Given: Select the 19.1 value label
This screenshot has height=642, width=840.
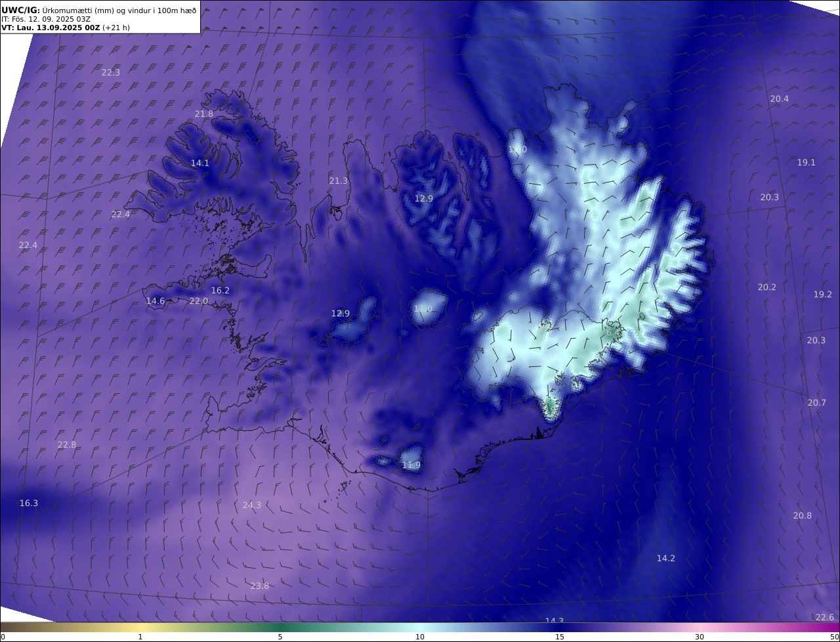Looking at the screenshot, I should click(807, 162).
